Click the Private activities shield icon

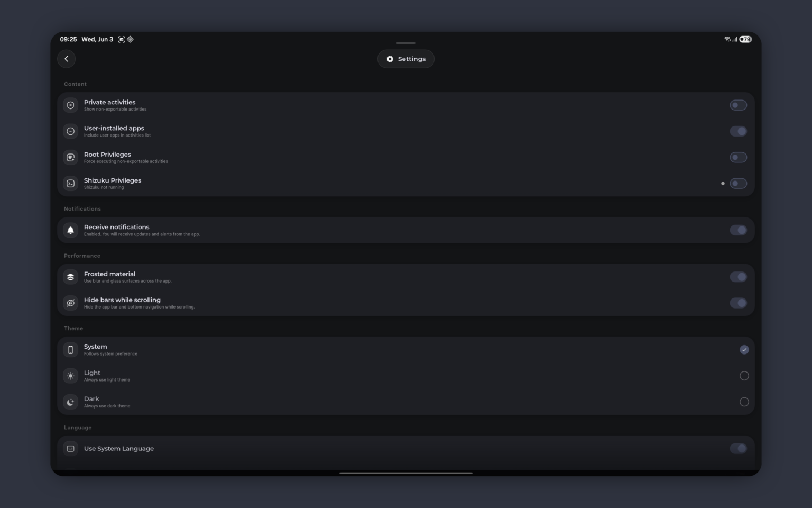[x=70, y=105]
